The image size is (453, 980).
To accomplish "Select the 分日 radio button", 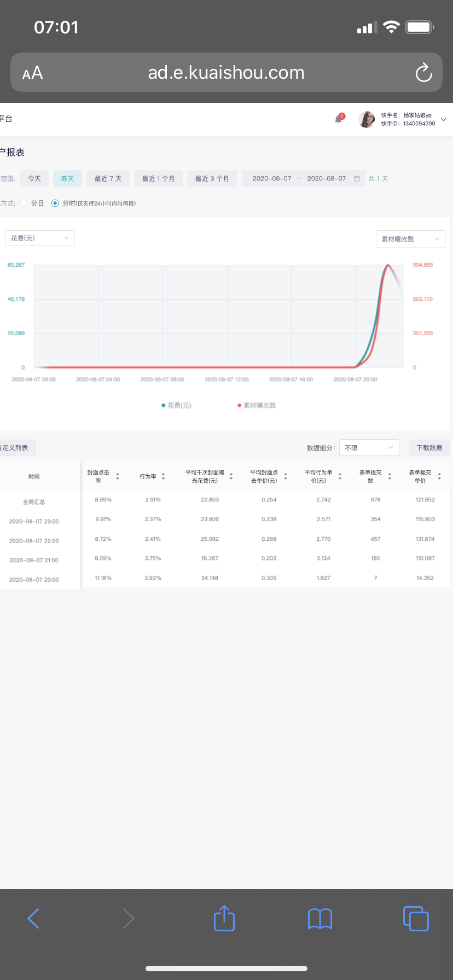I will click(24, 203).
